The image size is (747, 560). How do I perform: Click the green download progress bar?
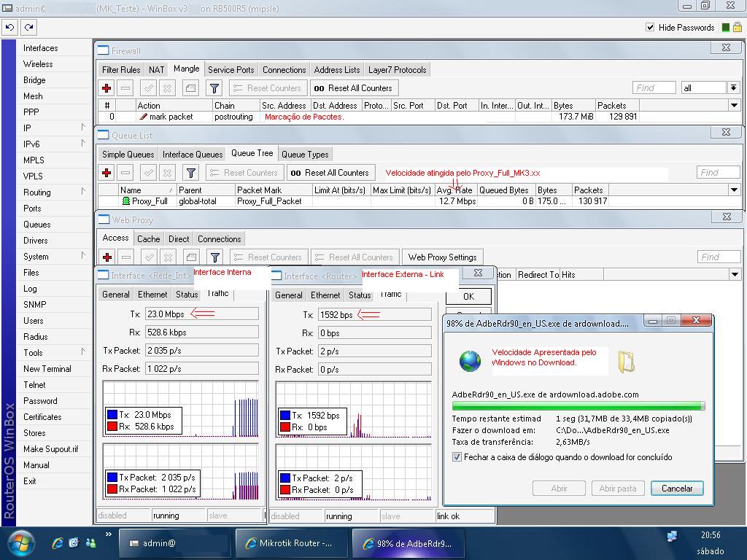point(578,405)
